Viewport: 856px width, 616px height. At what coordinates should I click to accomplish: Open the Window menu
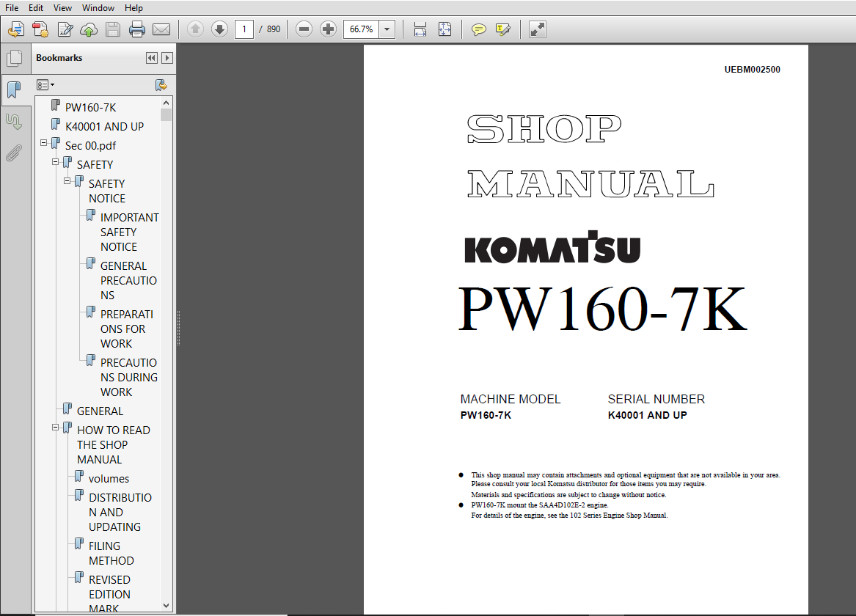tap(98, 7)
